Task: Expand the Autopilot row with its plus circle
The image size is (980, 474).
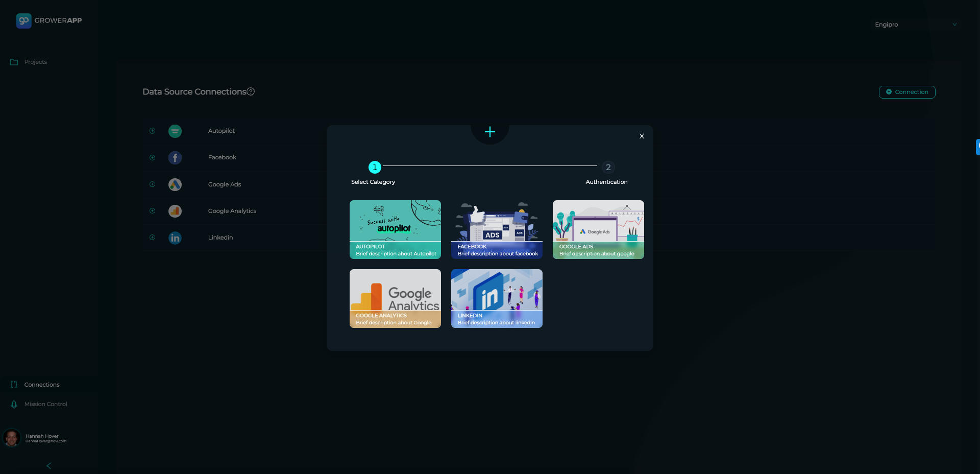Action: (152, 131)
